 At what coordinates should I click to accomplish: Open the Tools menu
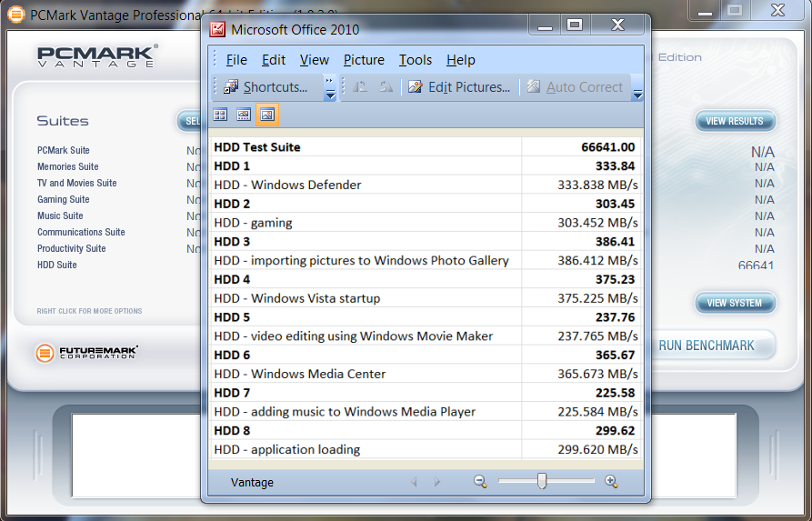click(x=416, y=60)
